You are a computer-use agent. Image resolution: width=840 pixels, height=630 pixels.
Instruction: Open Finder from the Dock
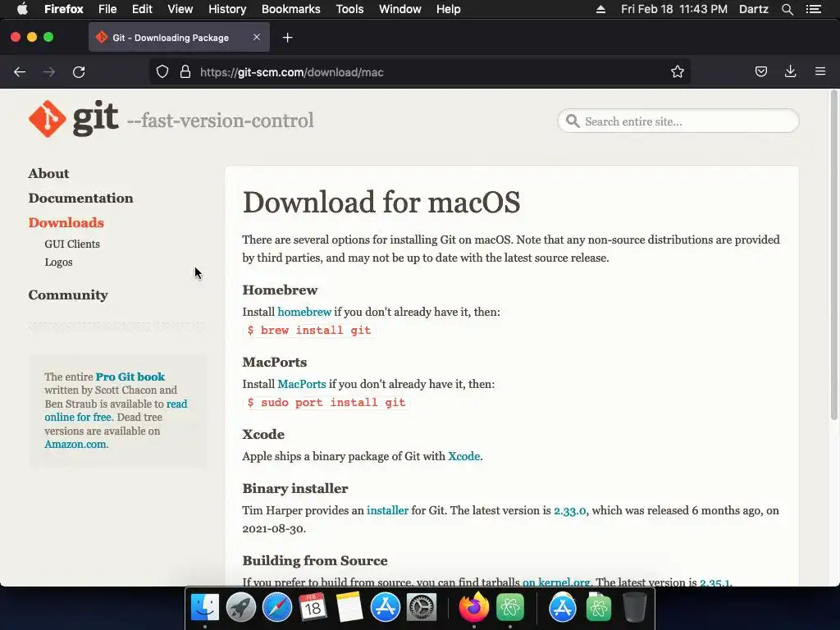[x=205, y=608]
